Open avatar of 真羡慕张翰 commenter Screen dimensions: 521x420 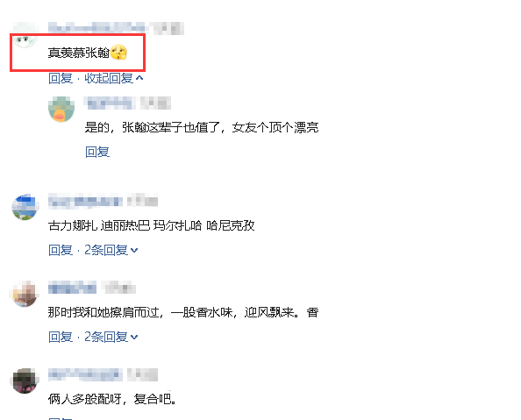(25, 36)
